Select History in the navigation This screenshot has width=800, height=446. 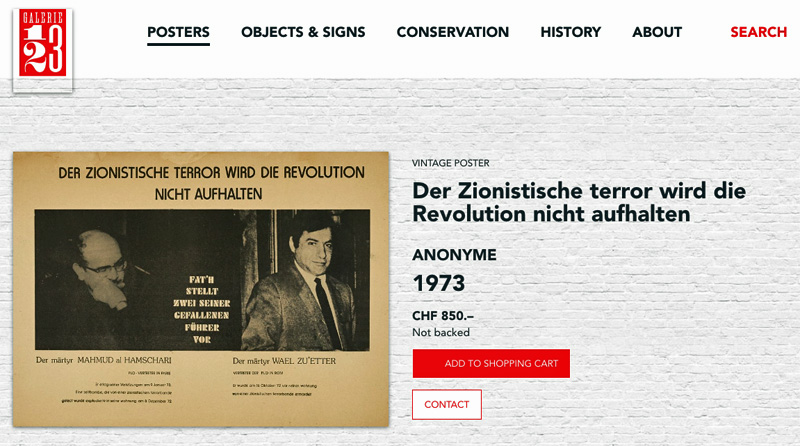pyautogui.click(x=570, y=32)
